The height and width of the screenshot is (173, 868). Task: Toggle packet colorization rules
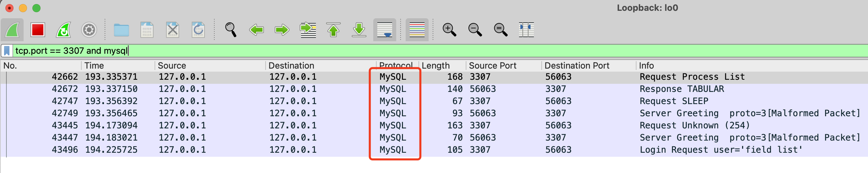tap(417, 30)
